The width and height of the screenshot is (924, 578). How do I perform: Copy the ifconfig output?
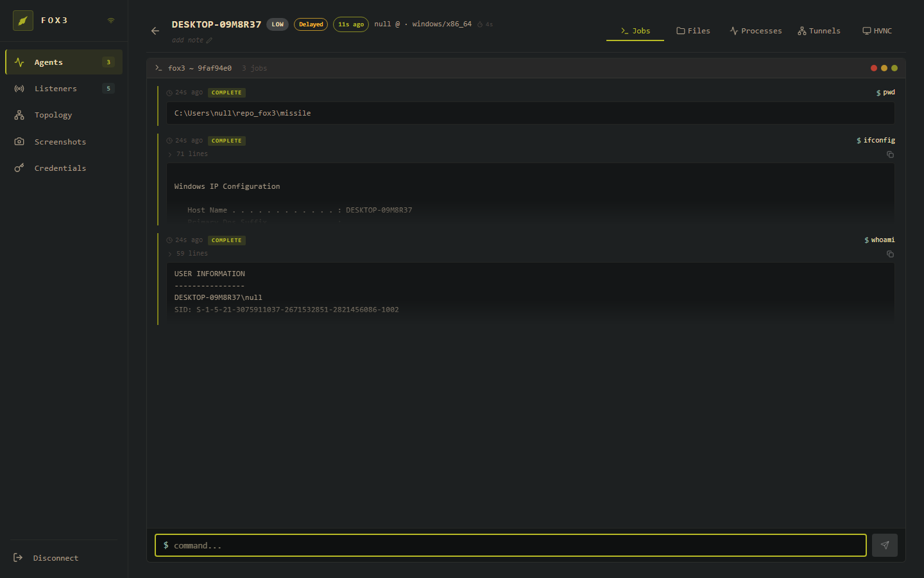890,154
